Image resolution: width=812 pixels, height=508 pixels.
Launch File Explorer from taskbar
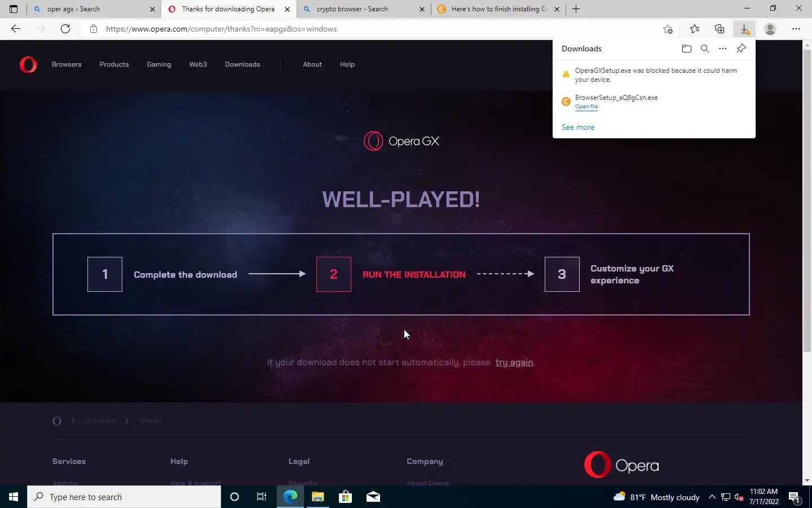pyautogui.click(x=318, y=497)
